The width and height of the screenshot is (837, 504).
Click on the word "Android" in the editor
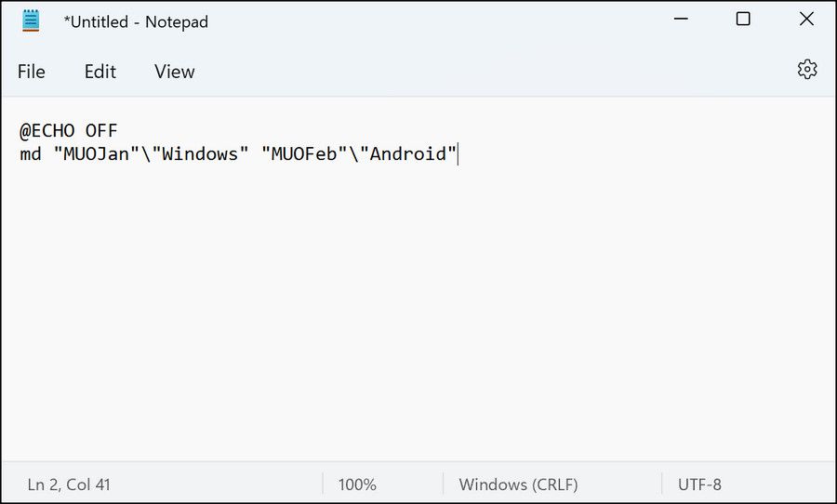point(408,154)
